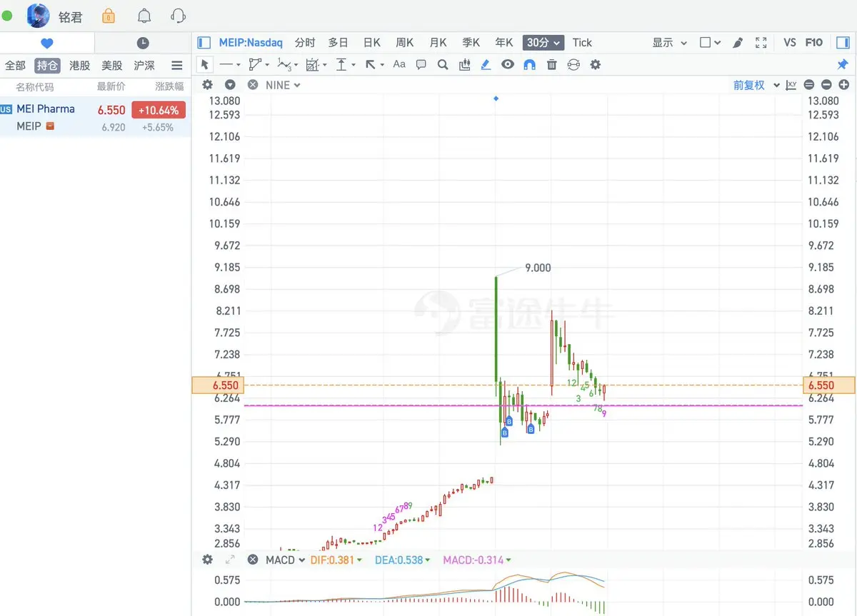Zoom out the chart with minus
857x616 pixels.
(826, 85)
